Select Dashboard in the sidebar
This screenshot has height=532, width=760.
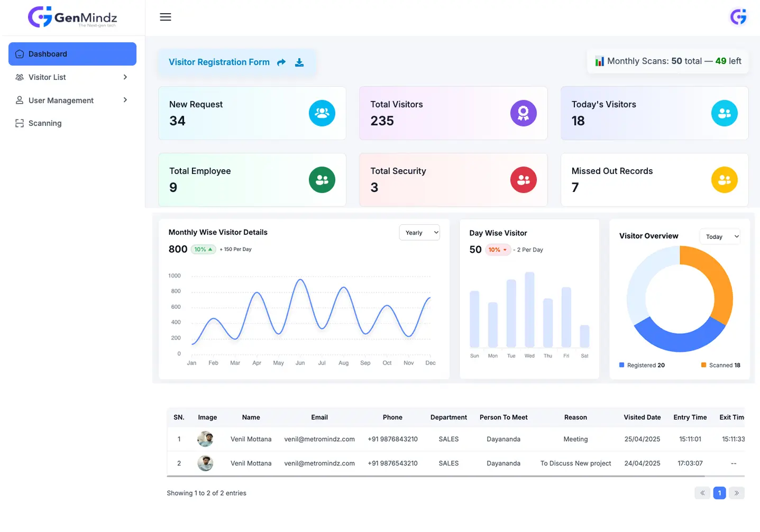(72, 54)
